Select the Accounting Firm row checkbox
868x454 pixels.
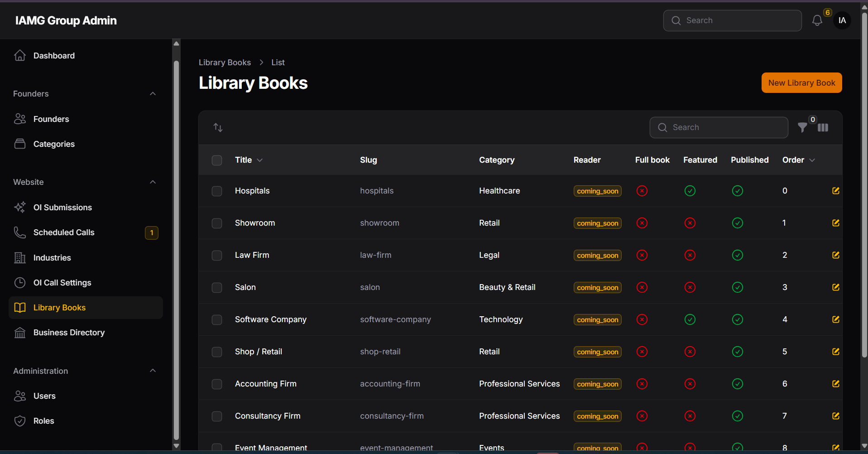(x=217, y=384)
